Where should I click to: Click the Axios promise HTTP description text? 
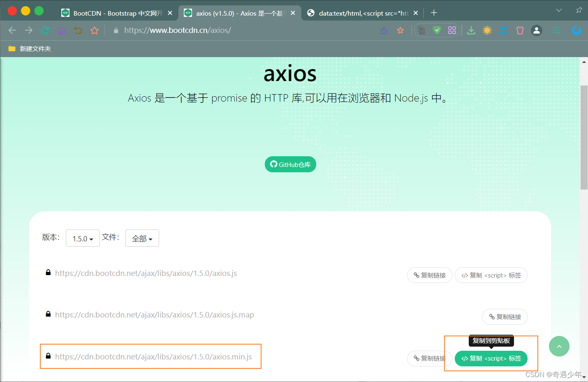pyautogui.click(x=289, y=98)
